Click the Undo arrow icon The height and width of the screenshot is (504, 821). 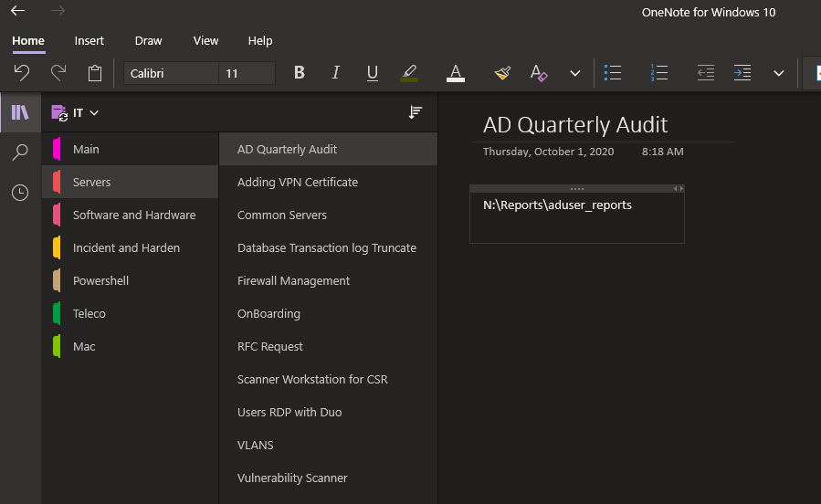coord(22,73)
